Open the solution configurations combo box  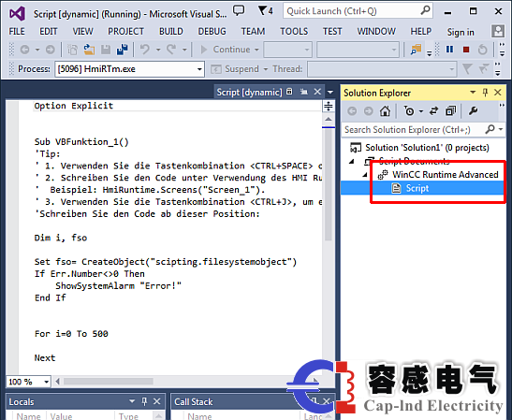[287, 50]
